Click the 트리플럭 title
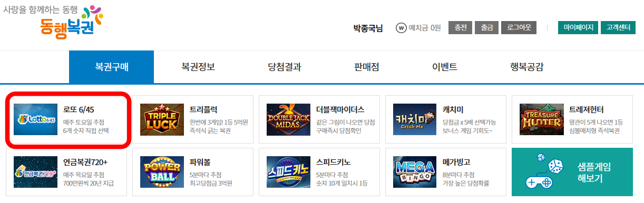Screen dimensions: 644x203 pyautogui.click(x=203, y=109)
